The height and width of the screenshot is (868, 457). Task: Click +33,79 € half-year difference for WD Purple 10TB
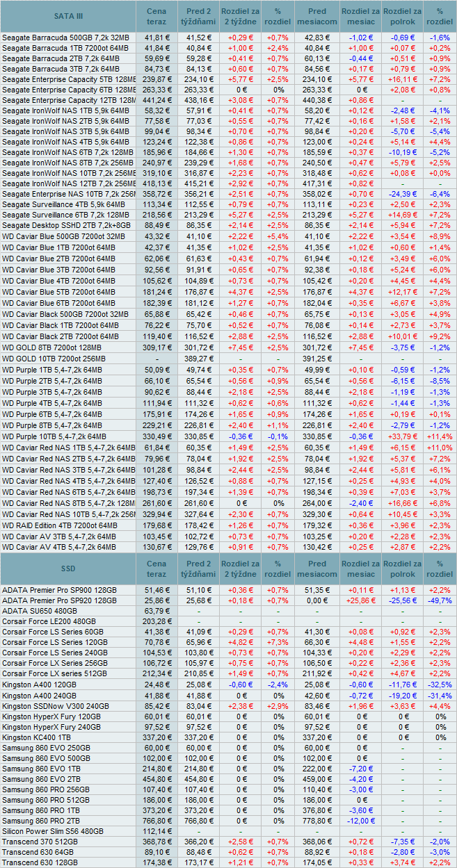click(x=402, y=436)
